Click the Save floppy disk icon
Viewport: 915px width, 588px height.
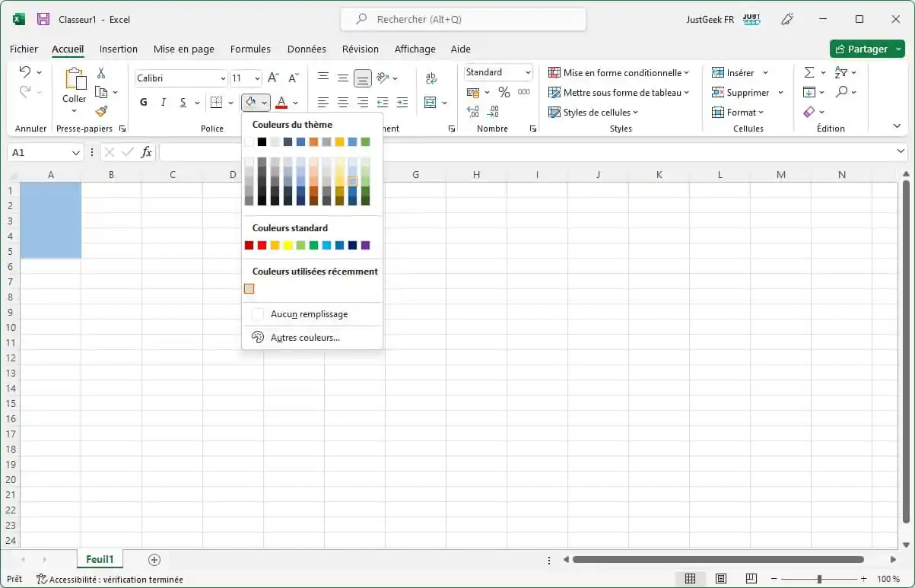[43, 19]
